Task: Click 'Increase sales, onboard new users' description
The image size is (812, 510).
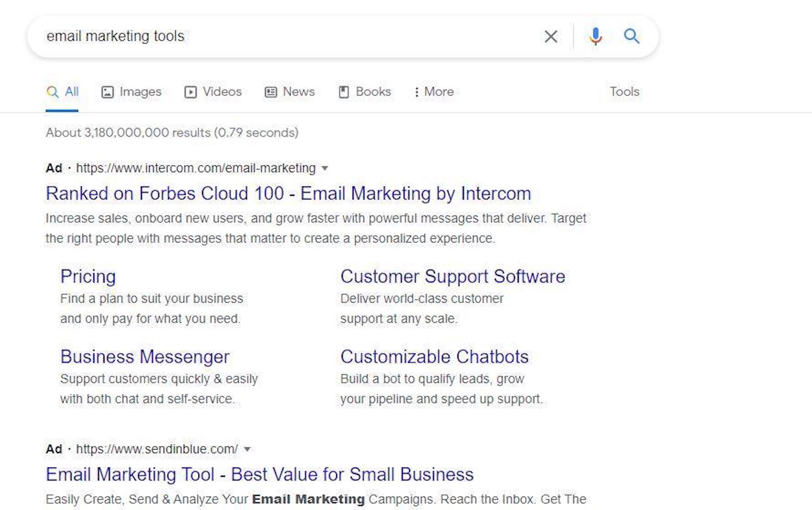Action: 316,228
